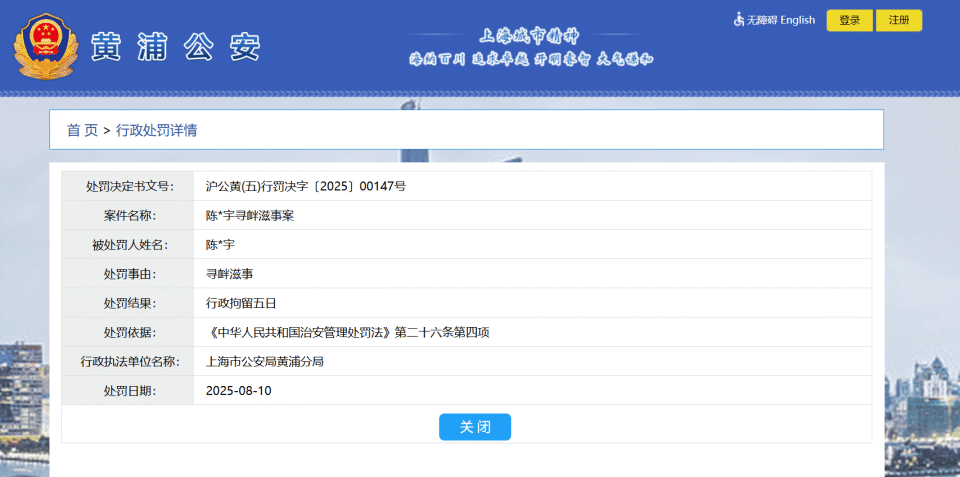960x477 pixels.
Task: Switch the site language to English
Action: [797, 20]
